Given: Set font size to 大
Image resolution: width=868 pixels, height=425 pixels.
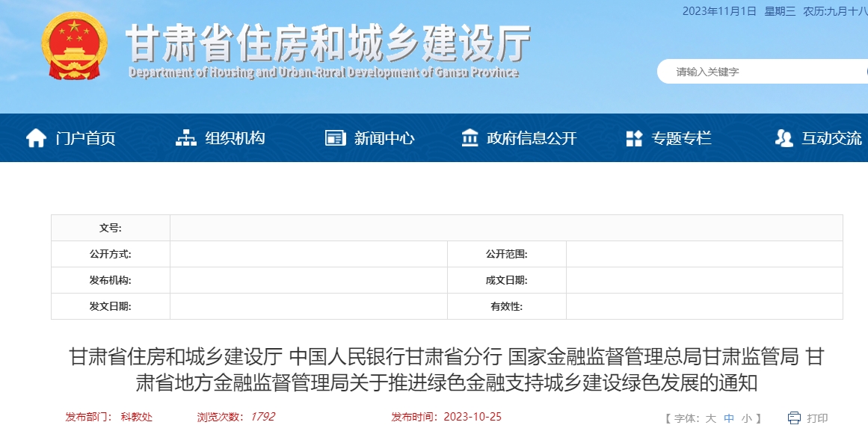Looking at the screenshot, I should point(710,418).
